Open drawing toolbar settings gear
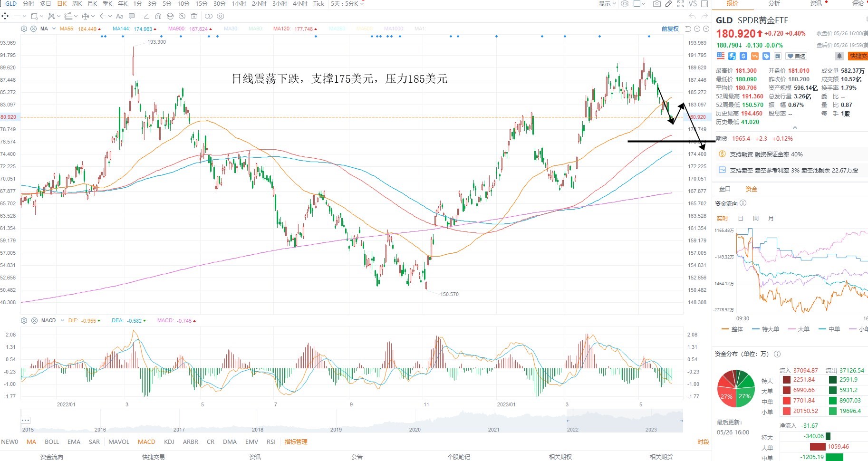Screen dimensions: 868x461 tap(221, 16)
